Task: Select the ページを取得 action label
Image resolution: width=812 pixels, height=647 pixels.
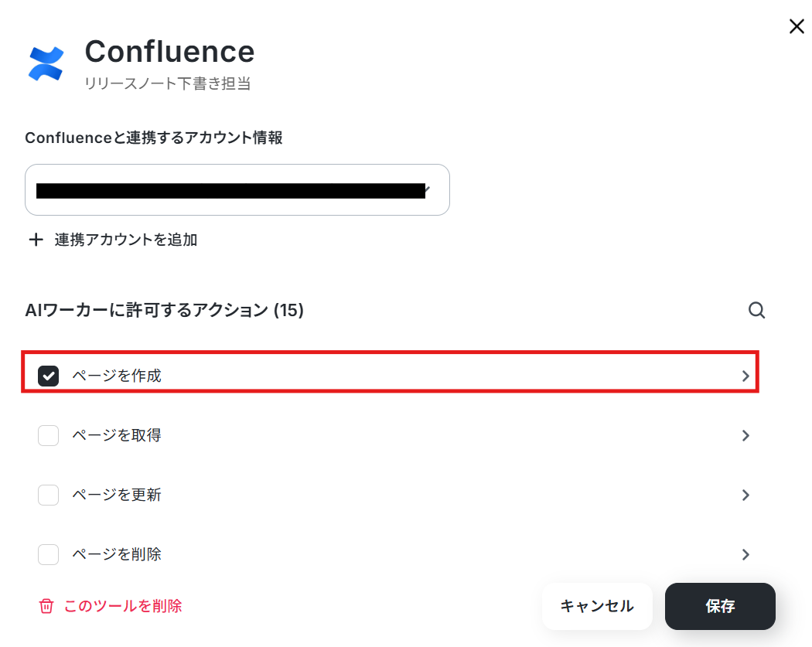Action: point(117,435)
